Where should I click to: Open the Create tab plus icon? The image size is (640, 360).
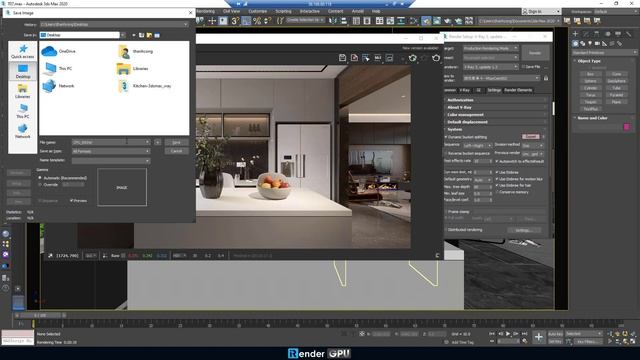[576, 34]
